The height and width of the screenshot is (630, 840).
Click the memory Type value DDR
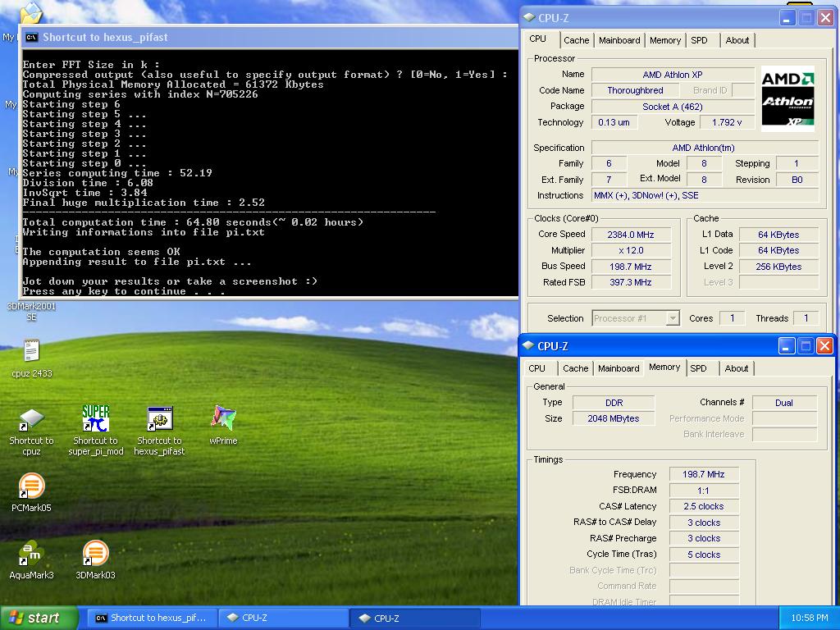pos(614,402)
